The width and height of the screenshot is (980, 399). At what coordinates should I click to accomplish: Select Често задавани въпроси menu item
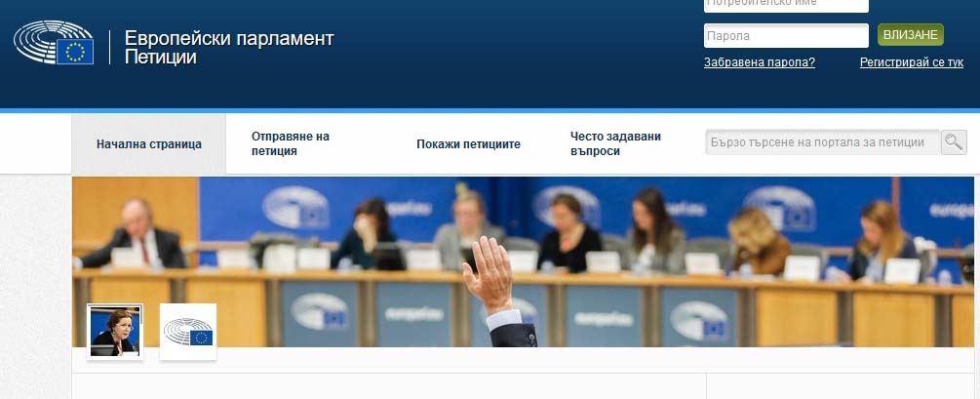point(615,143)
